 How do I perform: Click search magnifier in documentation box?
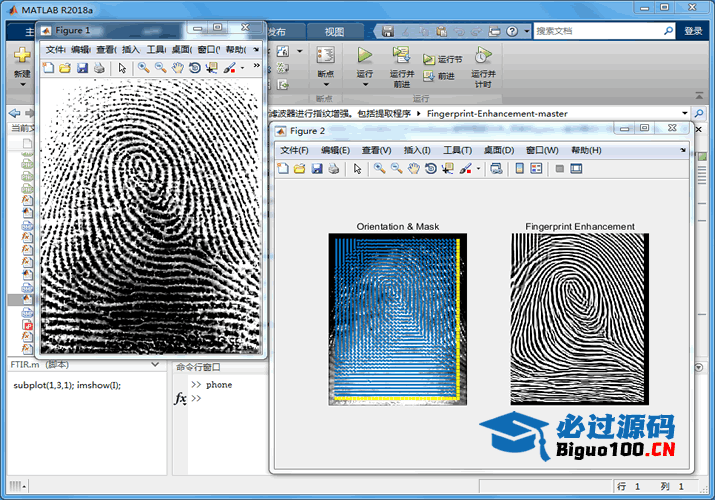click(668, 31)
